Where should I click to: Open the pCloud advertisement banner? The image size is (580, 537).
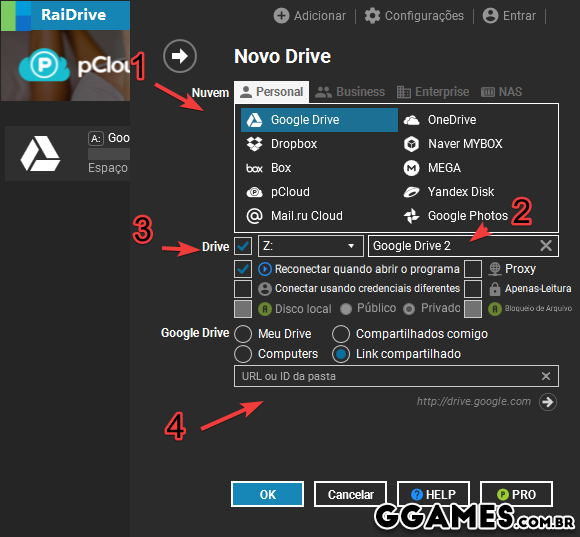(x=65, y=65)
